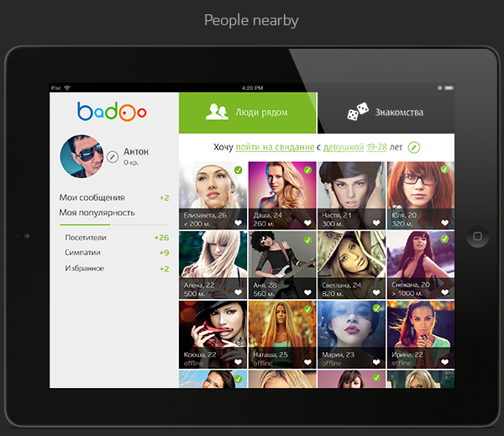The height and width of the screenshot is (436, 504).
Task: Click verified checkmark on Снежана's photo
Action: [x=445, y=239]
